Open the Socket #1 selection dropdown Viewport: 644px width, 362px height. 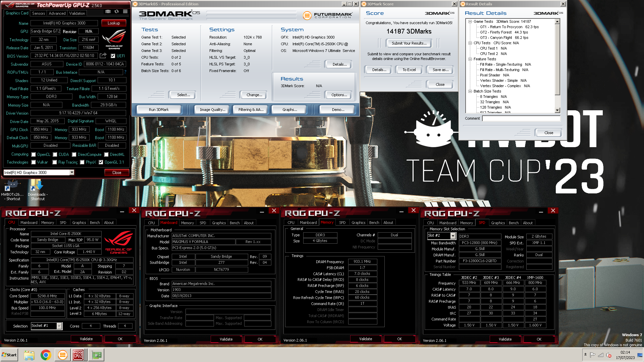pos(59,326)
